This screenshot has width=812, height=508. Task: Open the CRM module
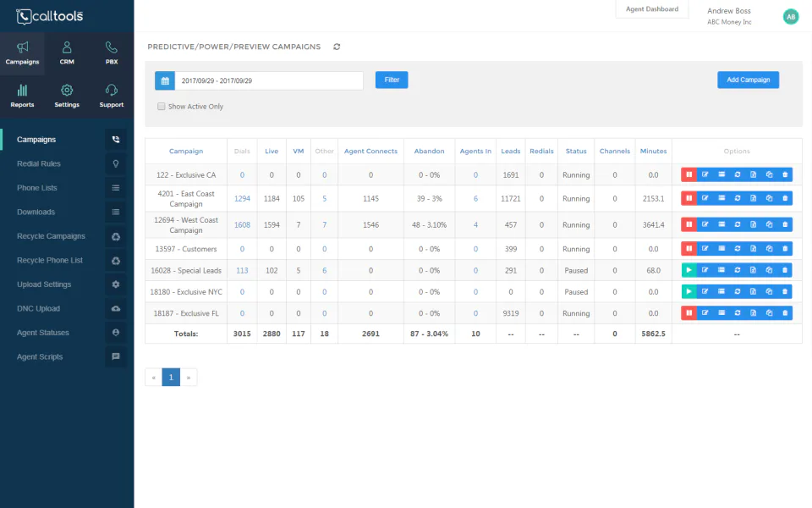67,53
